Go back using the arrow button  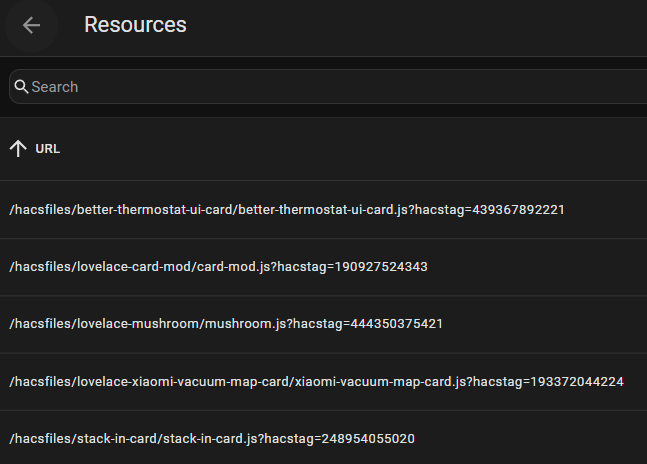point(31,25)
